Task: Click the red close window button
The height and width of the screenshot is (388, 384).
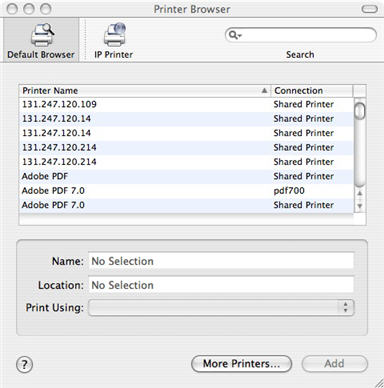Action: click(x=12, y=9)
